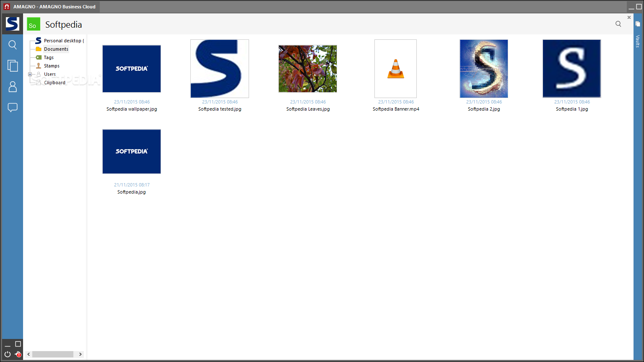This screenshot has width=644, height=362.
Task: Click the file name Softpedia Banner.mp4
Action: coord(396,109)
